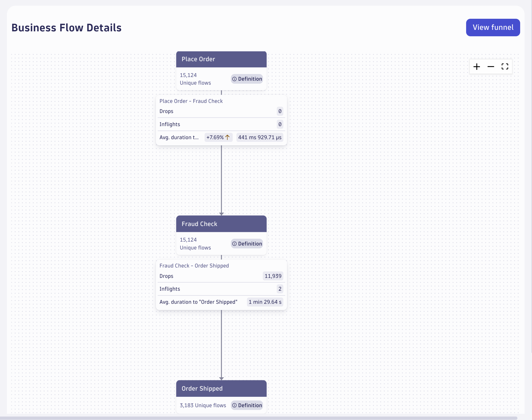Show Definition for Order Shipped step

pos(247,405)
